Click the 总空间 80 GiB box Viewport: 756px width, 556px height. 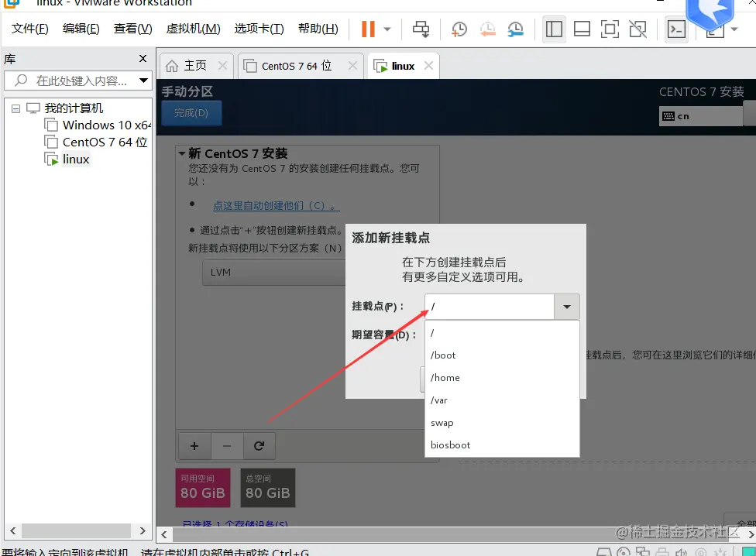(x=267, y=488)
